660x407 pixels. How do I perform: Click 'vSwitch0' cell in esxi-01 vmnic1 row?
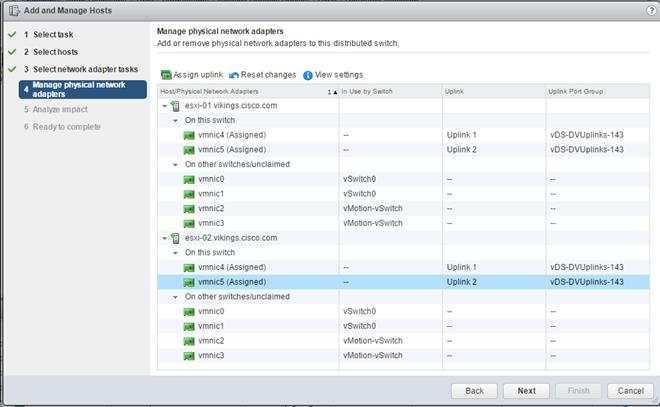pyautogui.click(x=359, y=194)
